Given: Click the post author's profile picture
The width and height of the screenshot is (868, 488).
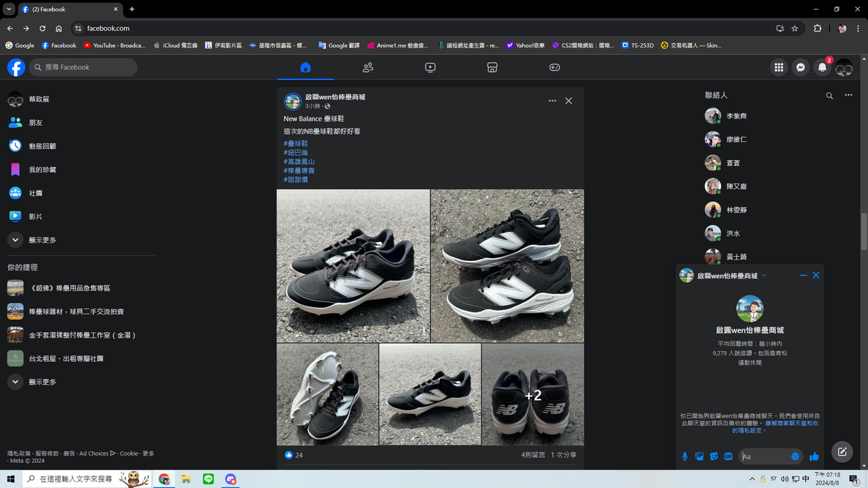Looking at the screenshot, I should [292, 101].
